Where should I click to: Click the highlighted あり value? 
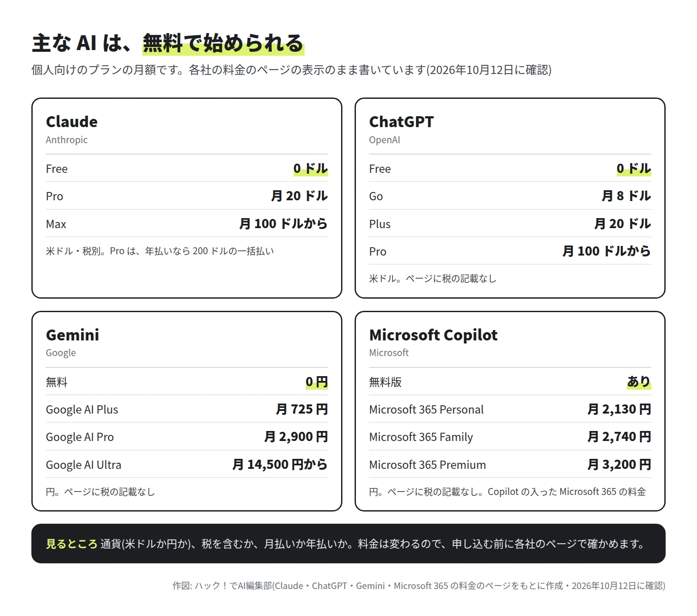pos(639,382)
